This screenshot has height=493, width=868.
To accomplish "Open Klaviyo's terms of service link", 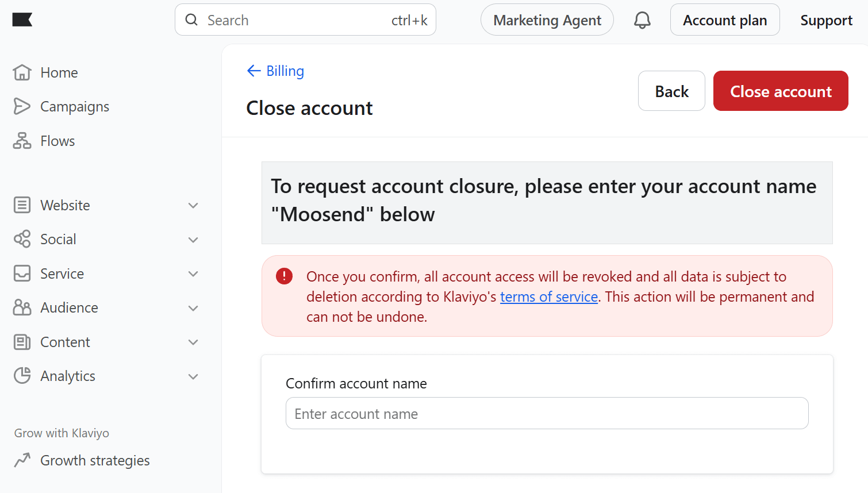I will [548, 296].
